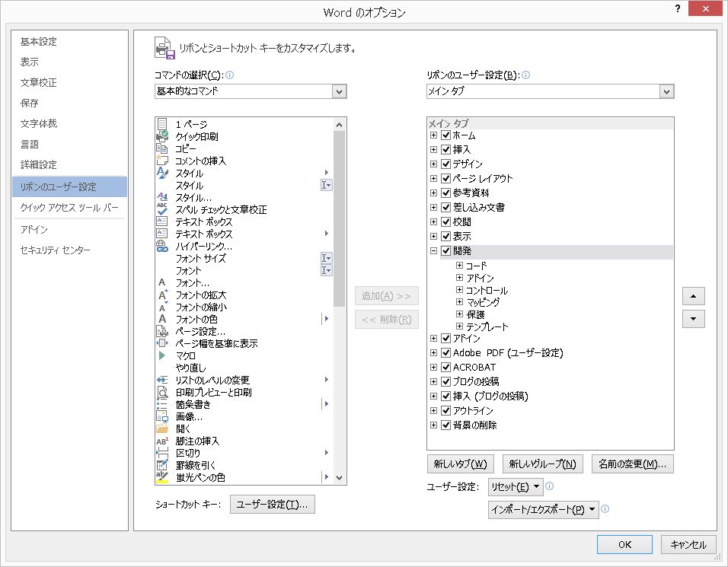The image size is (728, 567).
Task: Click the コピー command icon
Action: pos(162,148)
